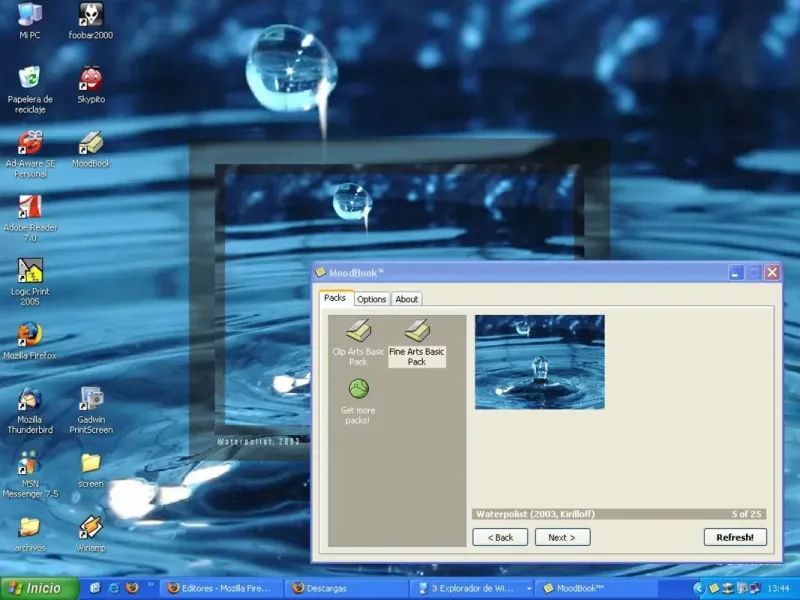The image size is (800, 600).
Task: Click the Get more packs! icon
Action: point(358,402)
